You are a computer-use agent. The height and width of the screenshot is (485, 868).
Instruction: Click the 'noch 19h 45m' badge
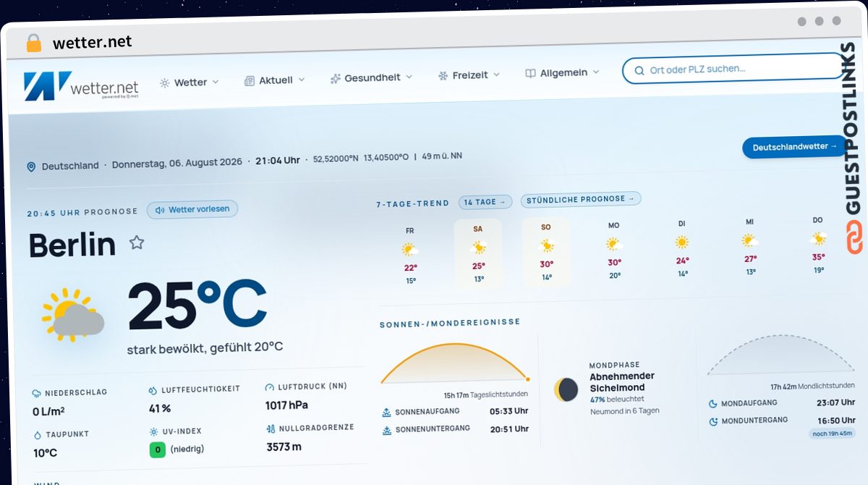point(833,434)
